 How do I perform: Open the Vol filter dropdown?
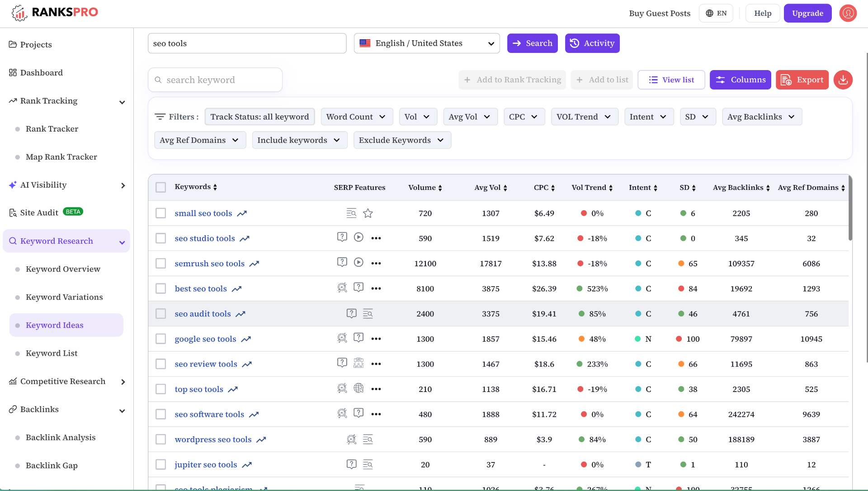(x=418, y=117)
